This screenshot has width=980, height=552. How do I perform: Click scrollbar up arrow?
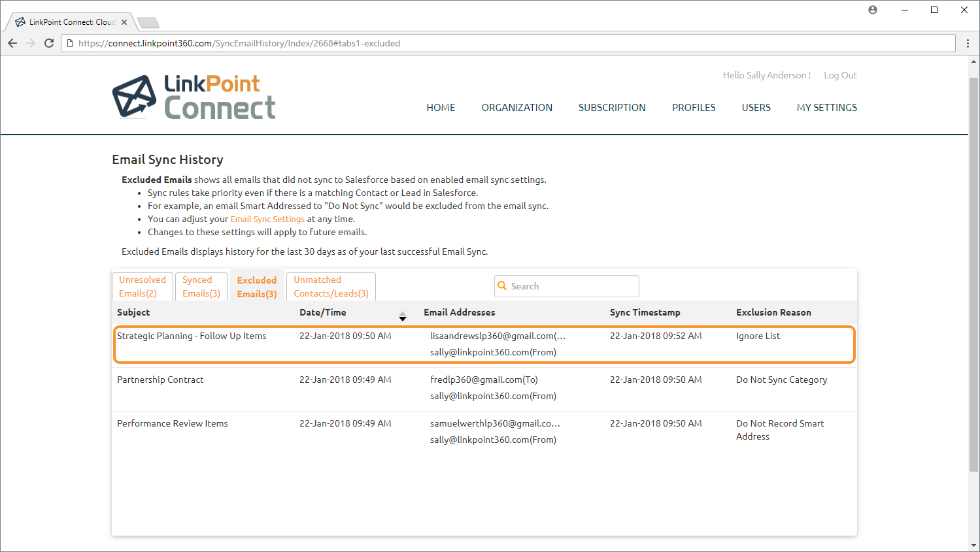(x=974, y=62)
